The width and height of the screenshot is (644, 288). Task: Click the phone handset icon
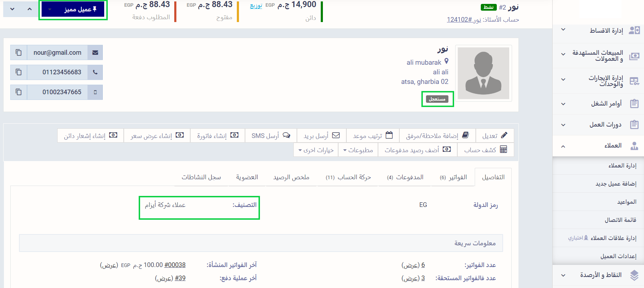95,72
